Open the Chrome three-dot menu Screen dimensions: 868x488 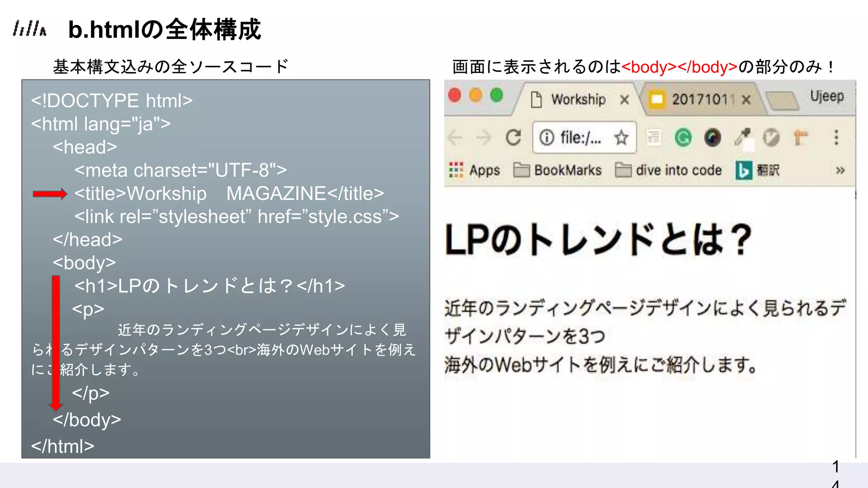[x=836, y=137]
